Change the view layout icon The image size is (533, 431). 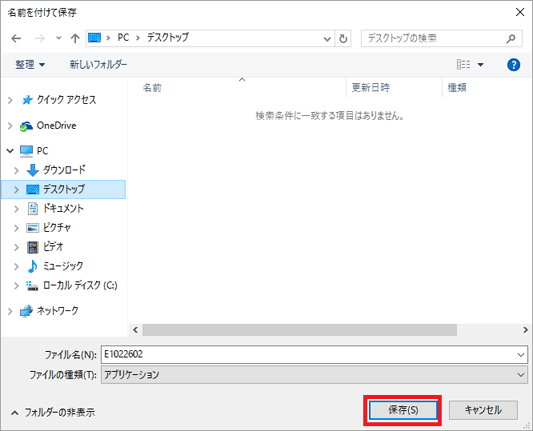coord(463,64)
